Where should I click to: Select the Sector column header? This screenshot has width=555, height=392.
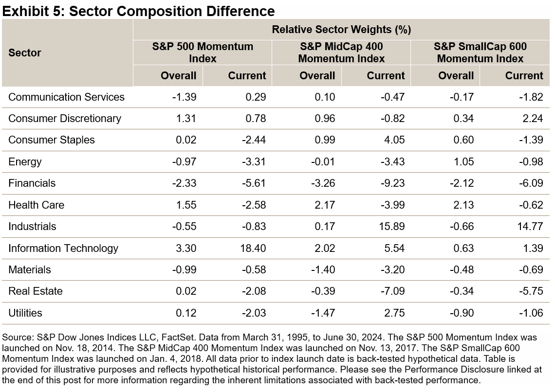click(x=25, y=53)
